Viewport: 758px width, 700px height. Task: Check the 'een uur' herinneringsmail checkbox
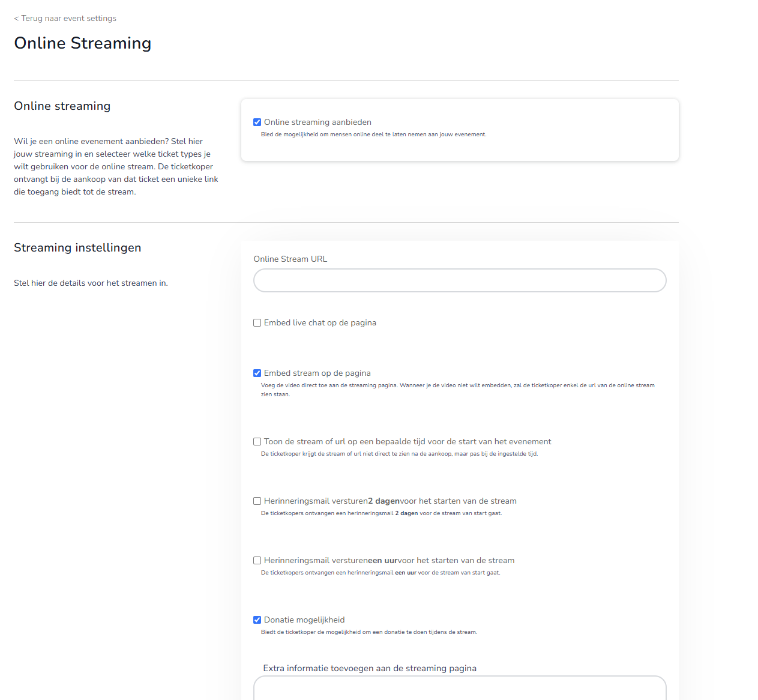pos(257,561)
